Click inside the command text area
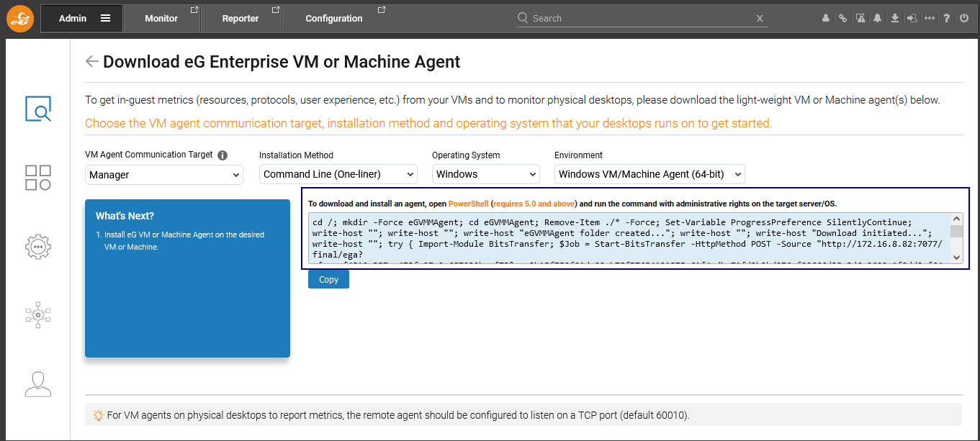This screenshot has width=980, height=441. 629,238
